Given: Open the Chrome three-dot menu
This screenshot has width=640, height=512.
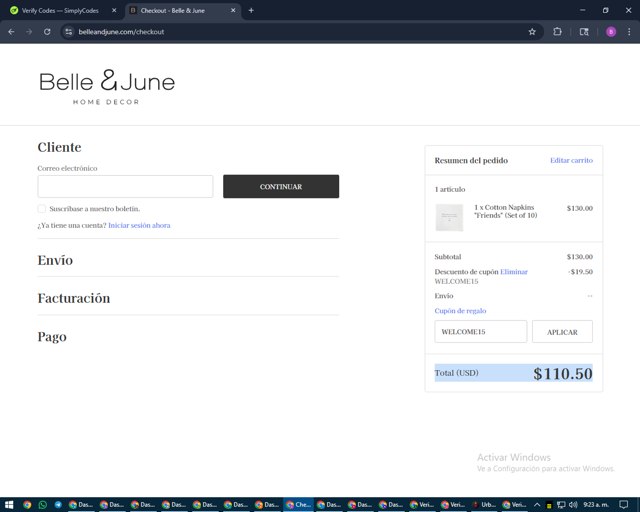Looking at the screenshot, I should tap(629, 32).
